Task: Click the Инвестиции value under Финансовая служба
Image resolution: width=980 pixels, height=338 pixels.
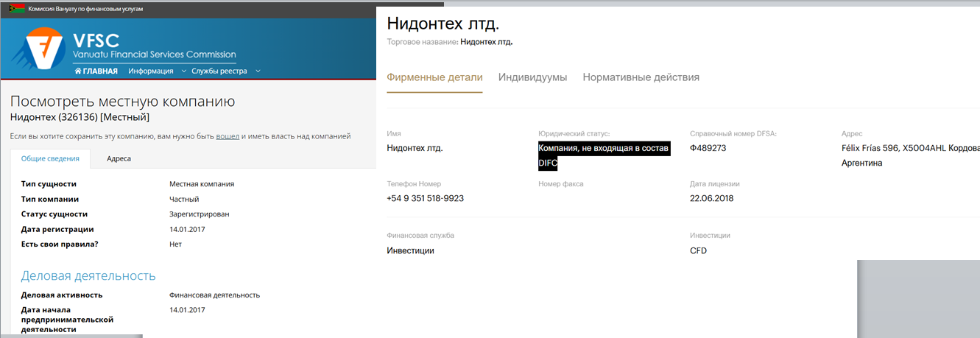Action: pos(410,250)
